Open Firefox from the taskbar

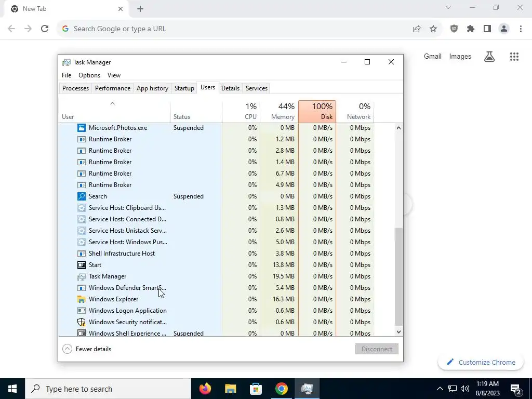pos(205,389)
